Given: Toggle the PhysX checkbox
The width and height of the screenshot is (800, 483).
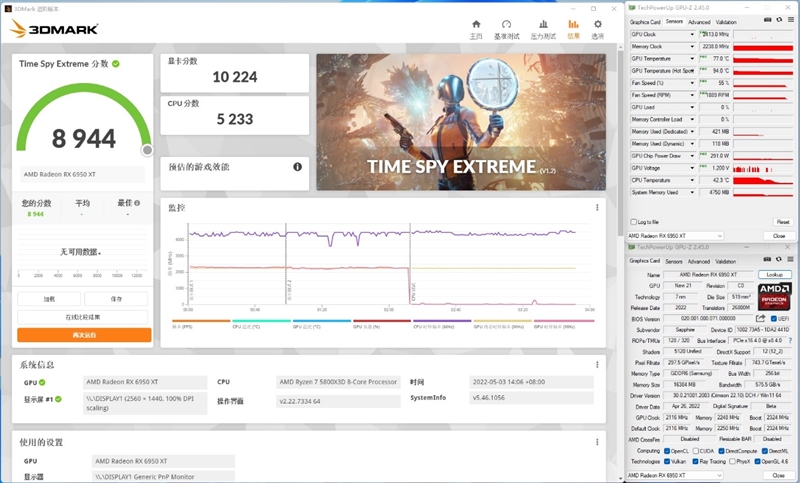Looking at the screenshot, I should click(x=732, y=461).
